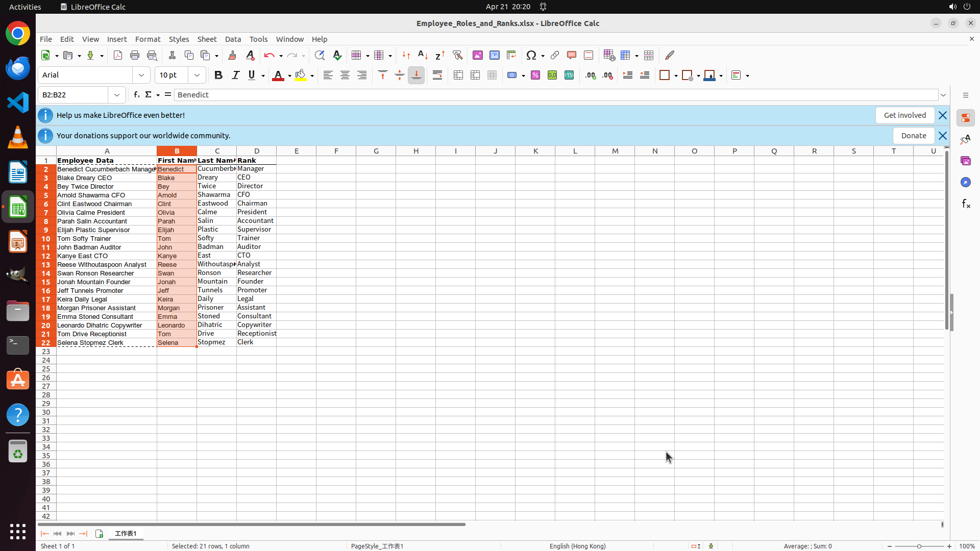This screenshot has width=980, height=551.
Task: Click the Export as PDF icon
Action: tap(118, 55)
